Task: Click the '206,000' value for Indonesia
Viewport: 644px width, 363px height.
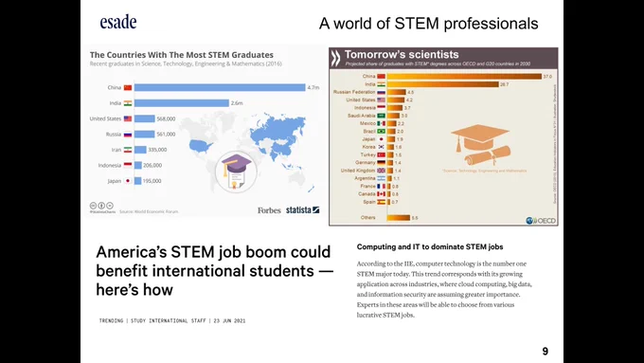Action: coord(152,165)
